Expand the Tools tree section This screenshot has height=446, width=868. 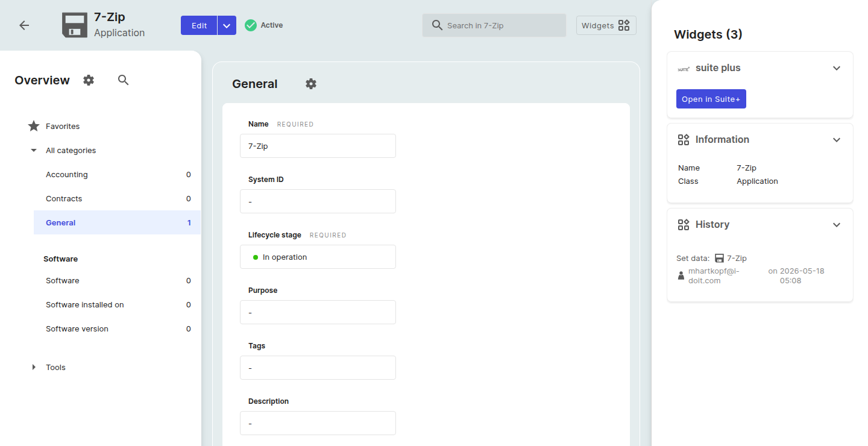pos(34,367)
